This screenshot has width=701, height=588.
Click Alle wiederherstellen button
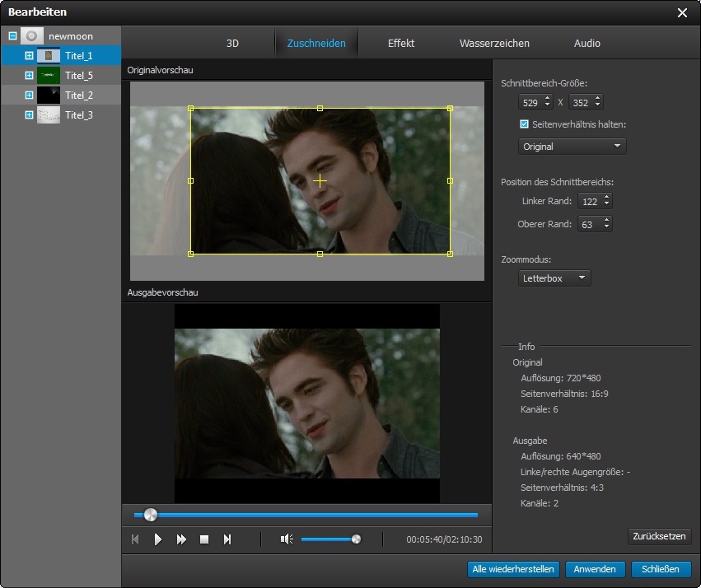tap(513, 569)
